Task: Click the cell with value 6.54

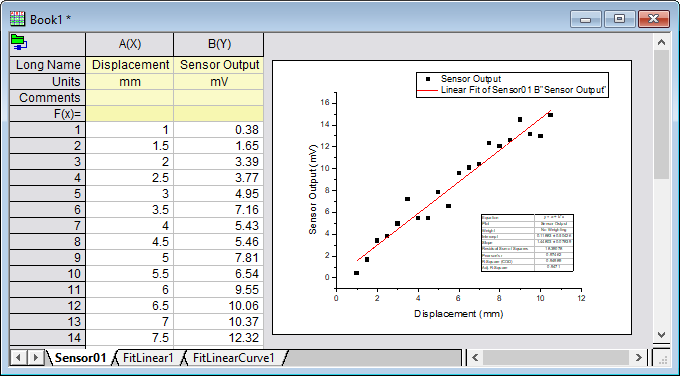Action: point(219,274)
